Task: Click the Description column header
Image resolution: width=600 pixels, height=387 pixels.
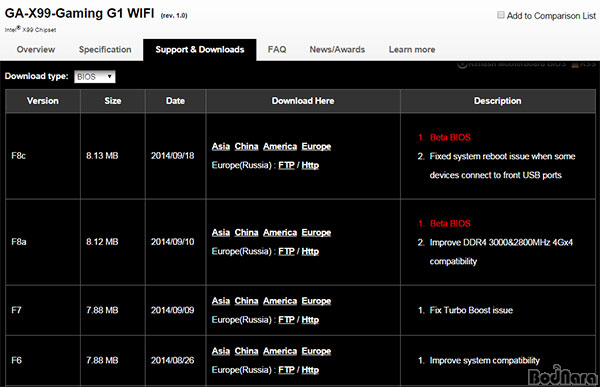Action: point(497,101)
